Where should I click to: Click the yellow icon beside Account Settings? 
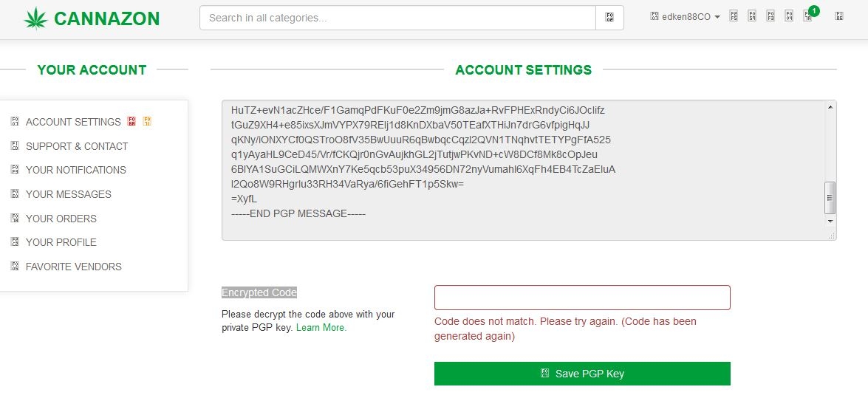click(147, 121)
